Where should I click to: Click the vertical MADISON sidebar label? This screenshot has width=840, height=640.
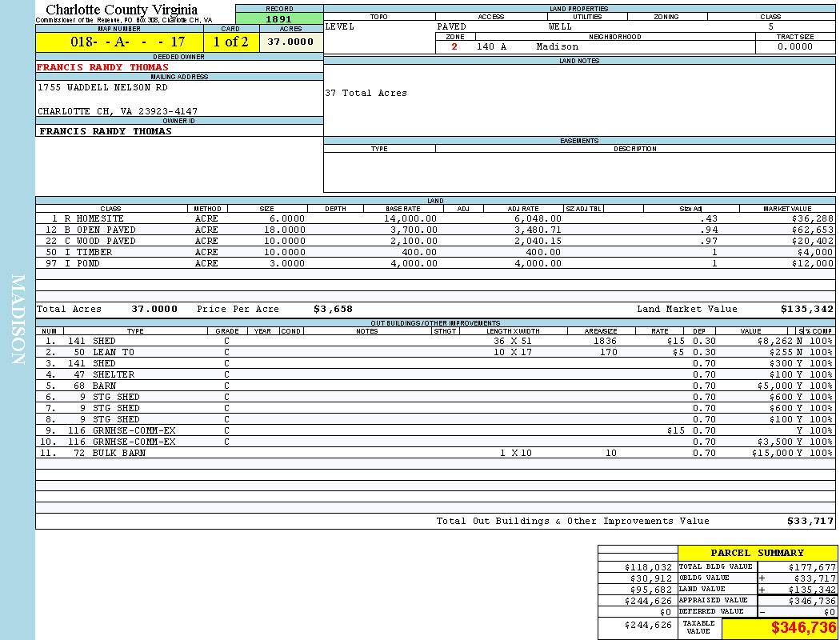click(x=18, y=320)
